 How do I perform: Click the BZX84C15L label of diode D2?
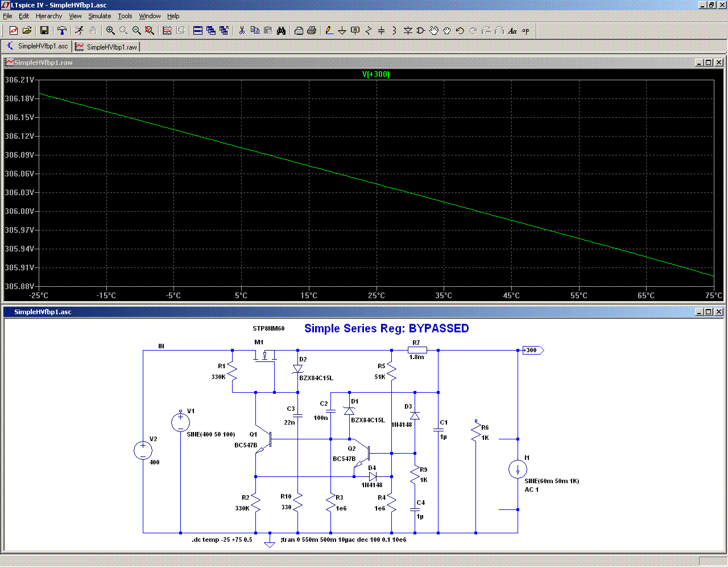tap(316, 378)
